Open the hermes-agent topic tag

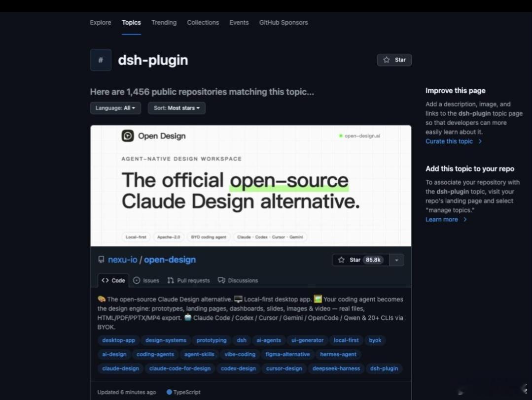[x=338, y=354]
